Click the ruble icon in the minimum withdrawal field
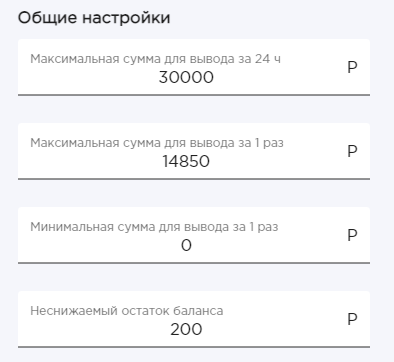 352,235
